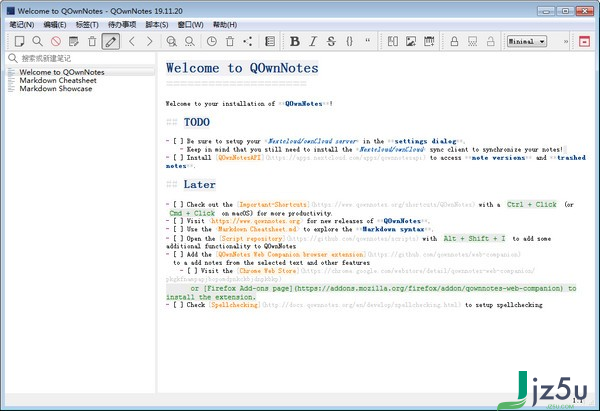Focus the note search or create field
This screenshot has width=600, height=411.
81,58
